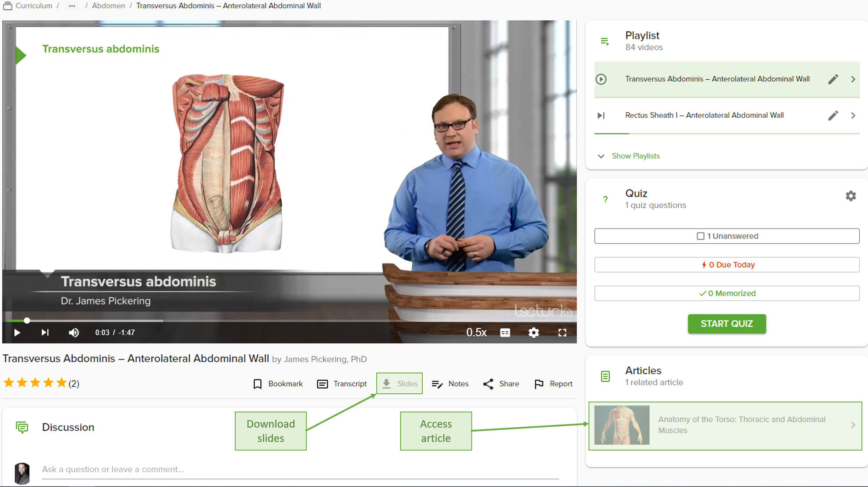Rate with the fifth star
The image size is (868, 487).
tap(62, 382)
